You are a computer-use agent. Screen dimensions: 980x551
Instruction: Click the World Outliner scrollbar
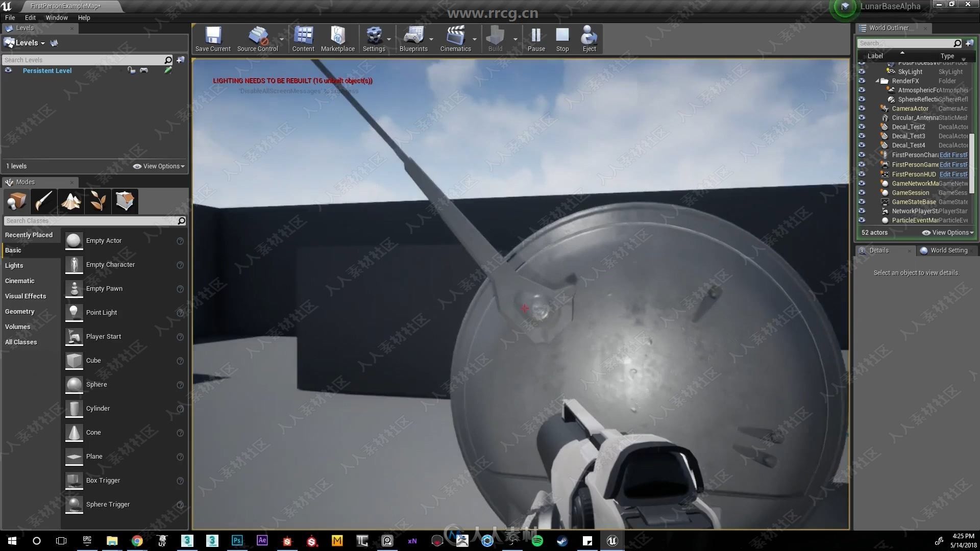(972, 163)
